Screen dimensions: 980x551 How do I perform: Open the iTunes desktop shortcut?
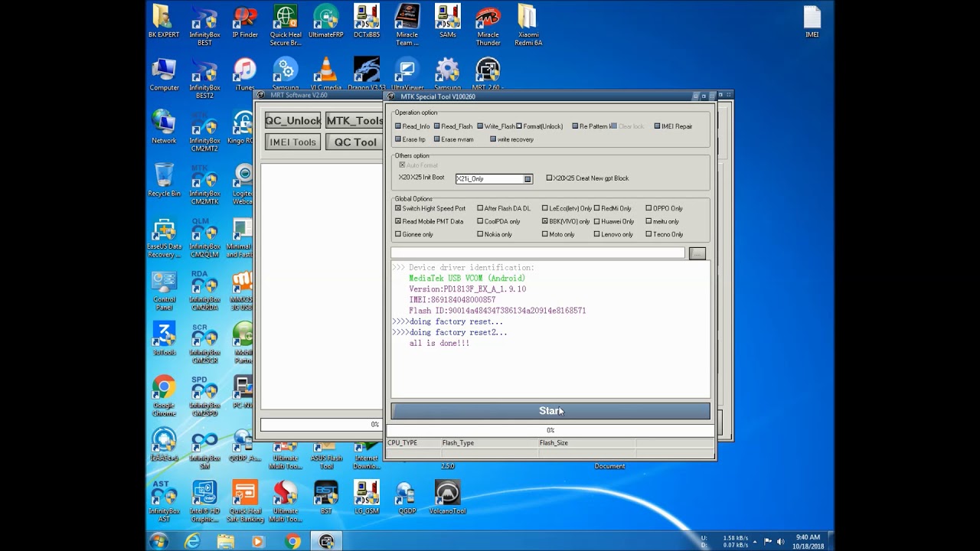[x=245, y=74]
